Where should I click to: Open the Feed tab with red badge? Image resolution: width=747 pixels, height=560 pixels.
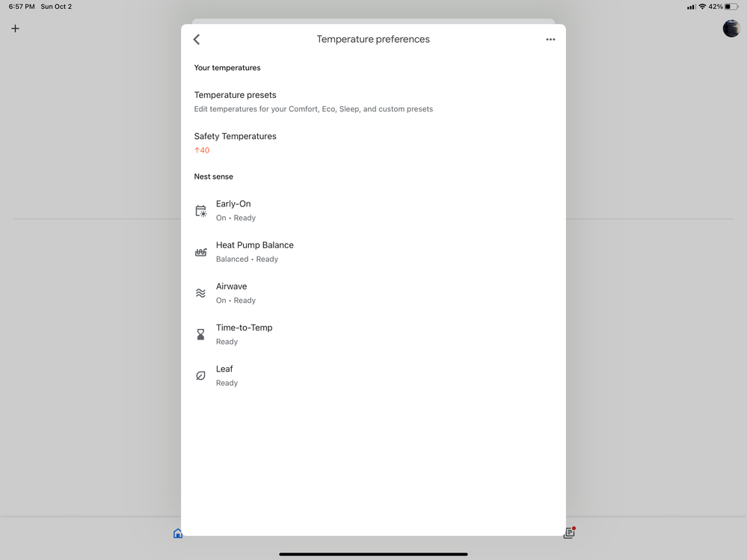(569, 533)
